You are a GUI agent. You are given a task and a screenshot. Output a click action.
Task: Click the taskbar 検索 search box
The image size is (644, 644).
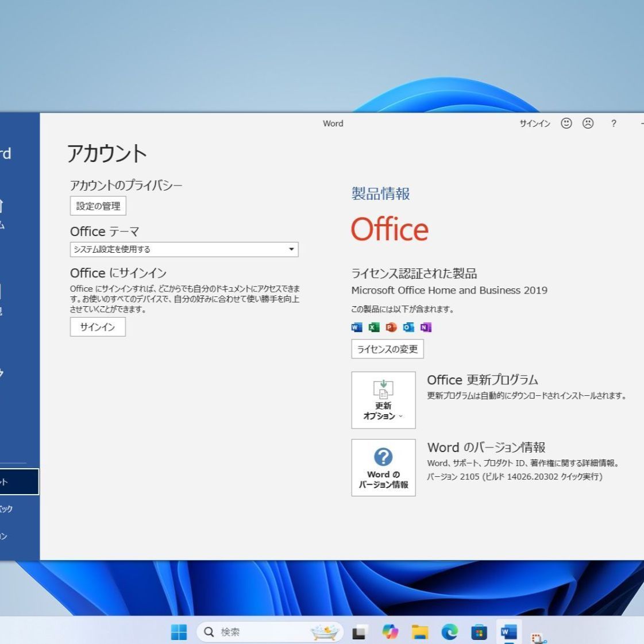point(270,632)
